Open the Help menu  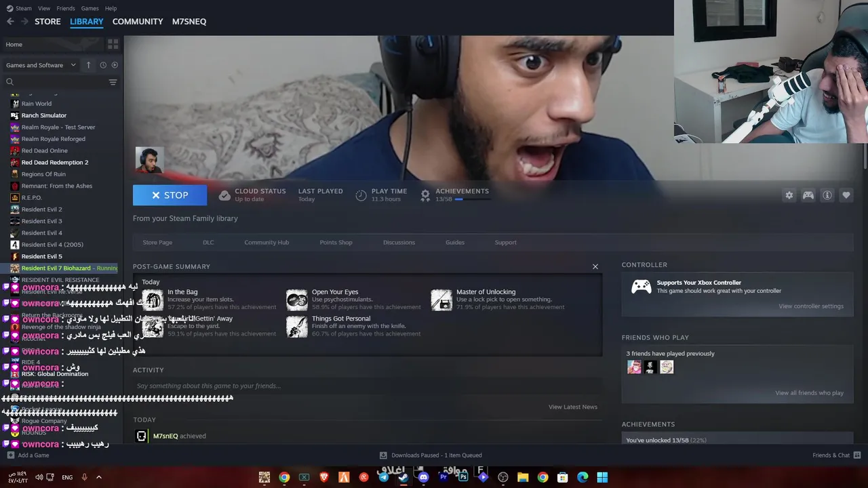tap(111, 8)
